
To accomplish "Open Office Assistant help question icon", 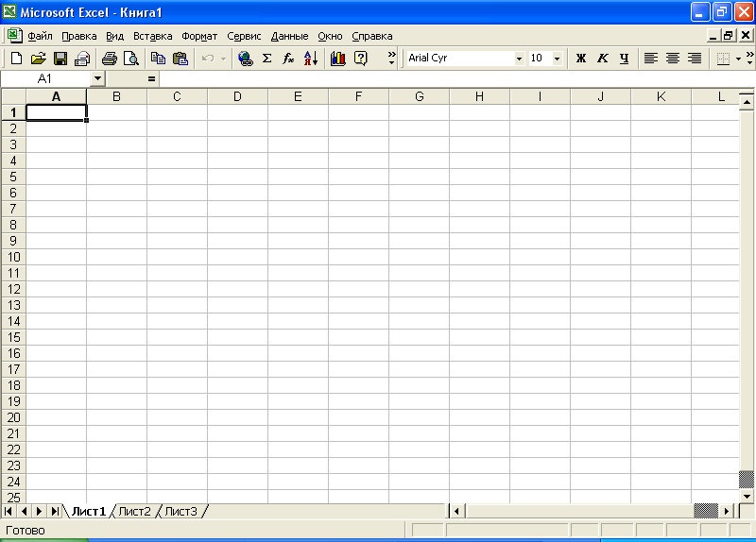I will (361, 59).
